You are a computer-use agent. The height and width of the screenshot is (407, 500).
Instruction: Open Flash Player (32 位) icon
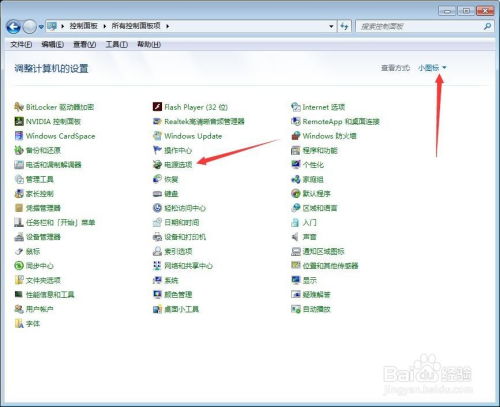(x=157, y=107)
